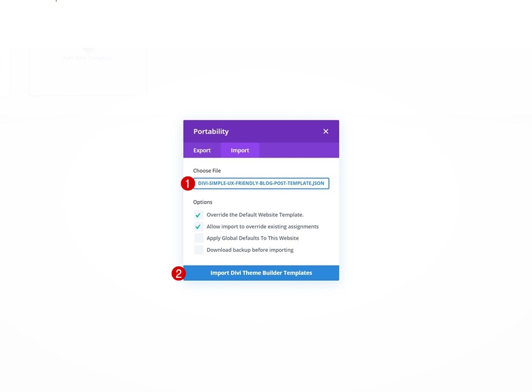Viewport: 532px width, 392px height.
Task: Toggle the Override Default Website Template checkbox
Action: (x=198, y=215)
